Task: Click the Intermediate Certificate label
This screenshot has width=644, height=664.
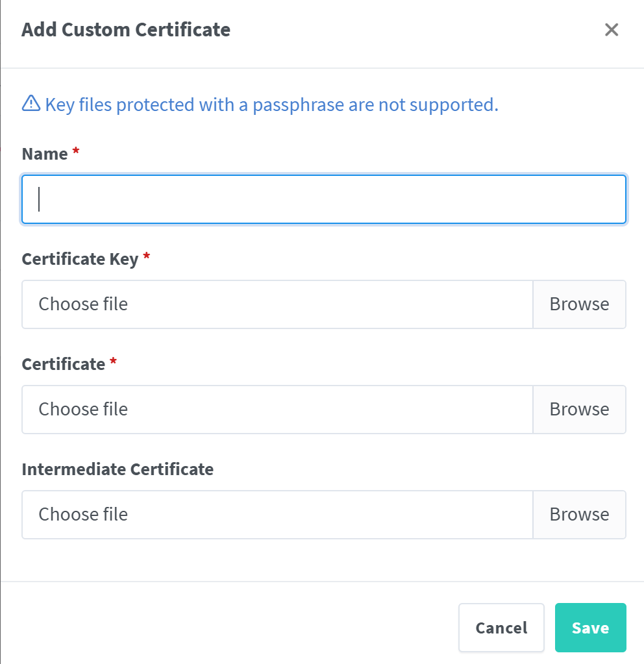Action: (118, 469)
